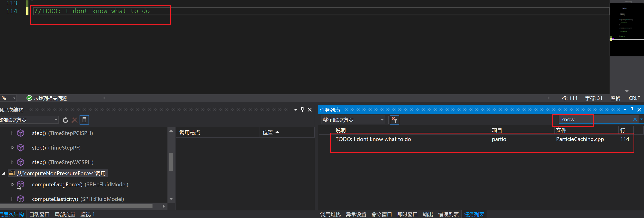Viewport: 644px width, 218px height.
Task: Click the CRLF line ending indicator
Action: click(634, 98)
